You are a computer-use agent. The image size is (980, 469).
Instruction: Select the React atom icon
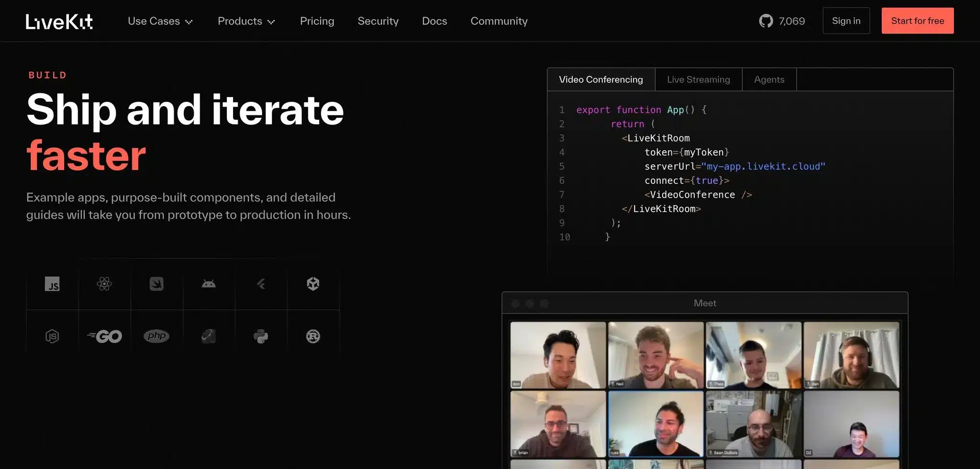point(104,284)
